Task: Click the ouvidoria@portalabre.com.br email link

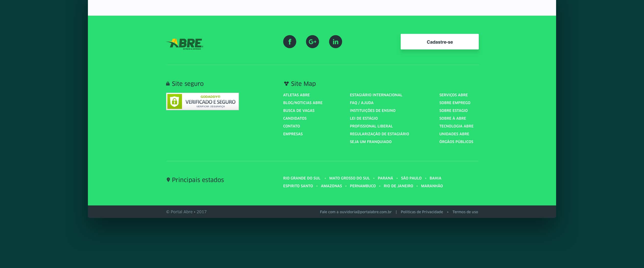Action: pos(365,212)
